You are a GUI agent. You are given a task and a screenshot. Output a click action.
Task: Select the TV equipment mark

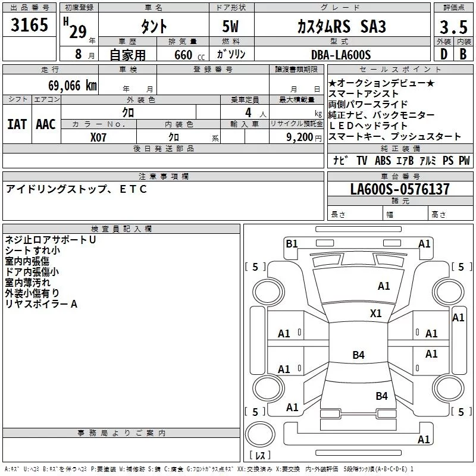[x=362, y=160]
